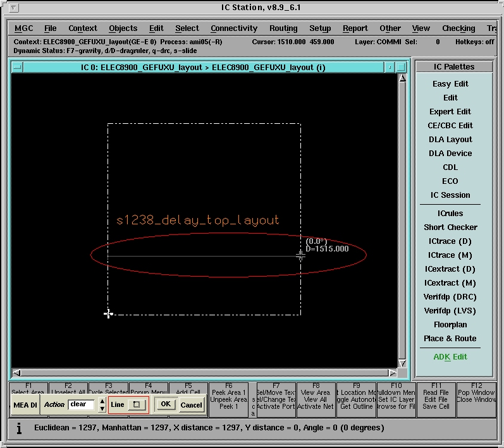Open the MGC menu

click(24, 28)
